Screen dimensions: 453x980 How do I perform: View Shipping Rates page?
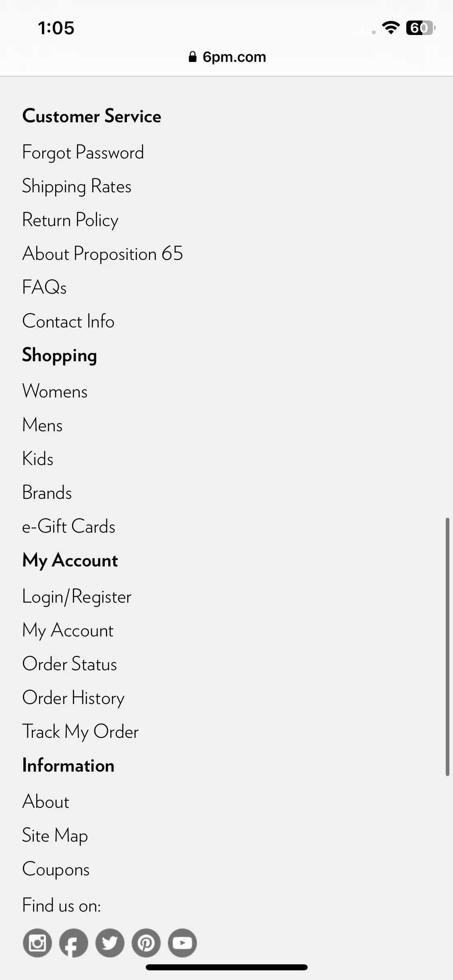tap(77, 187)
